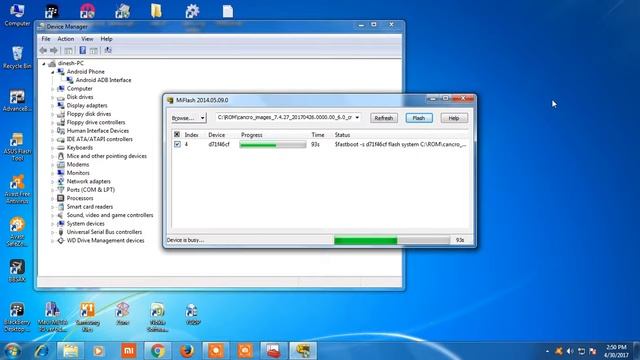Screen dimensions: 640x360
Task: Click the Back arrow in Device Manager toolbar
Action: (43, 50)
